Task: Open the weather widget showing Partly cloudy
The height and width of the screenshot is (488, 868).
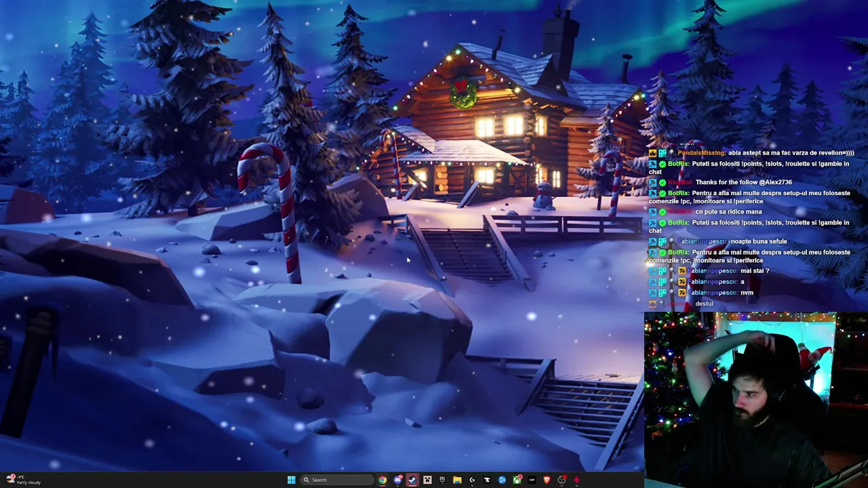Action: [24, 480]
